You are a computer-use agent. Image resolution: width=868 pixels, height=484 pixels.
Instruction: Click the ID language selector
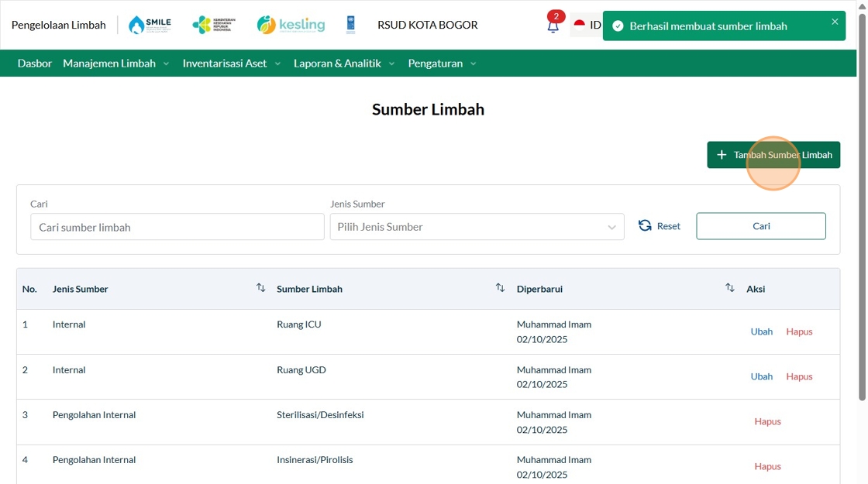coord(595,25)
